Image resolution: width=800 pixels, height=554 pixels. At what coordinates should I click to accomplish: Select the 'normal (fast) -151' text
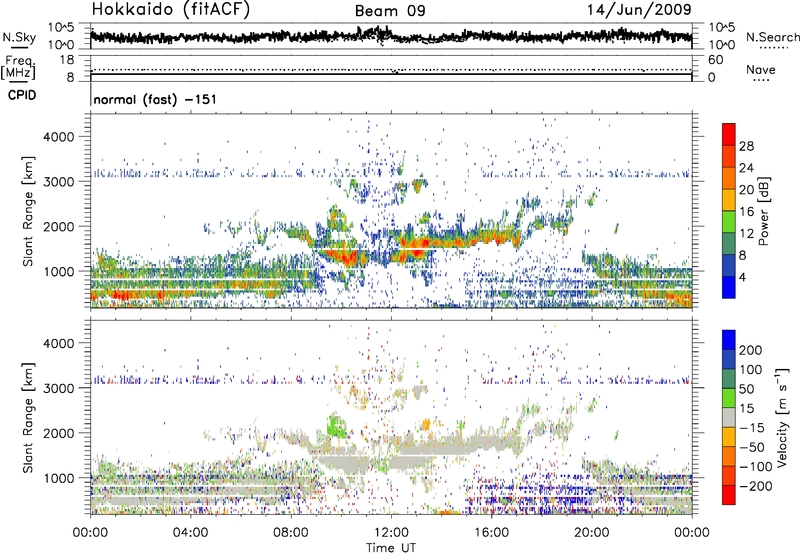tap(155, 99)
